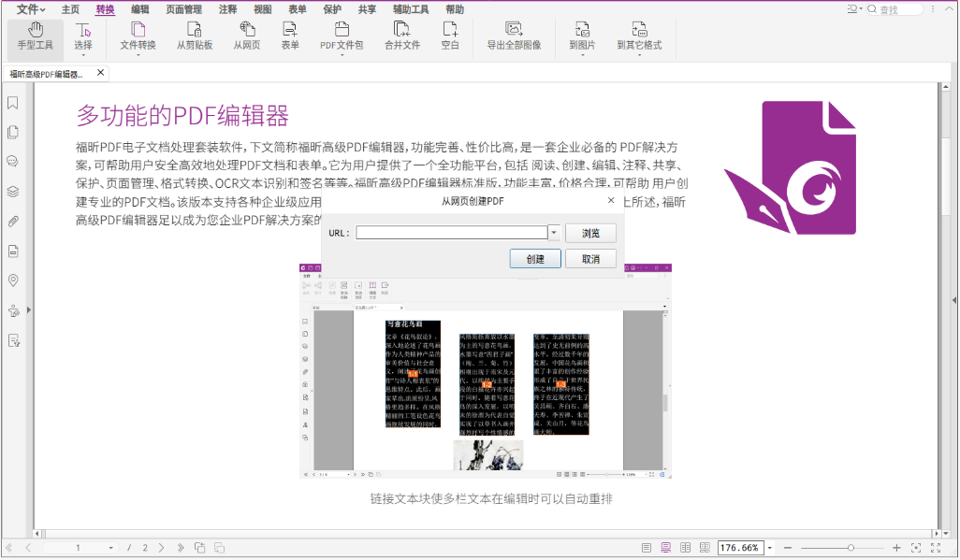Enter full screen mode from the status bar

[x=936, y=548]
